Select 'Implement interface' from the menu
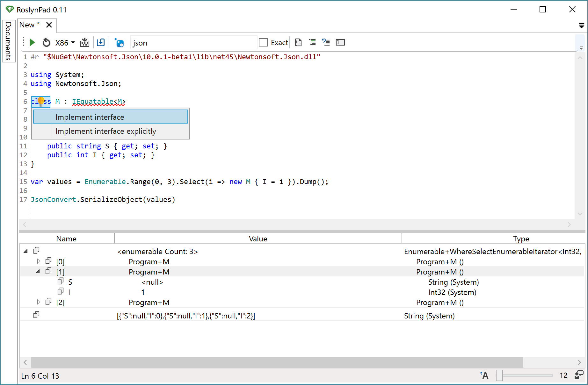588x385 pixels. 110,117
